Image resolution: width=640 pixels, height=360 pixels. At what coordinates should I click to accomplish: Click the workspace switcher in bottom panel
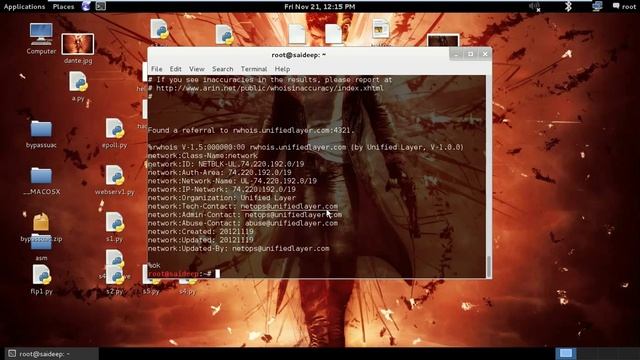[566, 353]
